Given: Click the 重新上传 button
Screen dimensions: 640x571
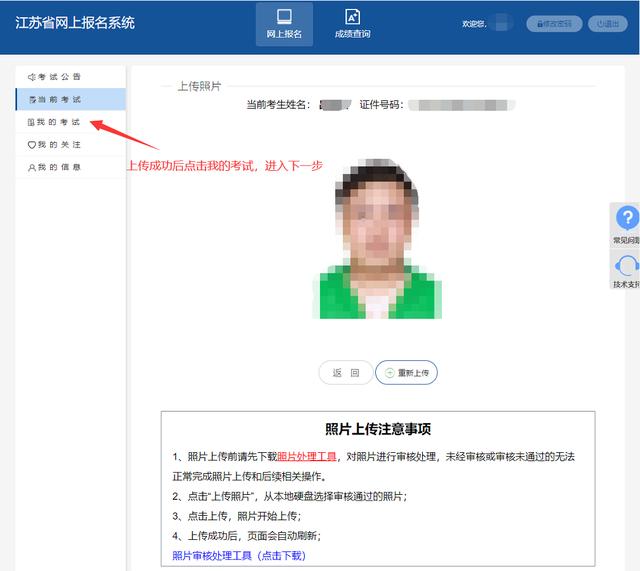Looking at the screenshot, I should pyautogui.click(x=406, y=373).
